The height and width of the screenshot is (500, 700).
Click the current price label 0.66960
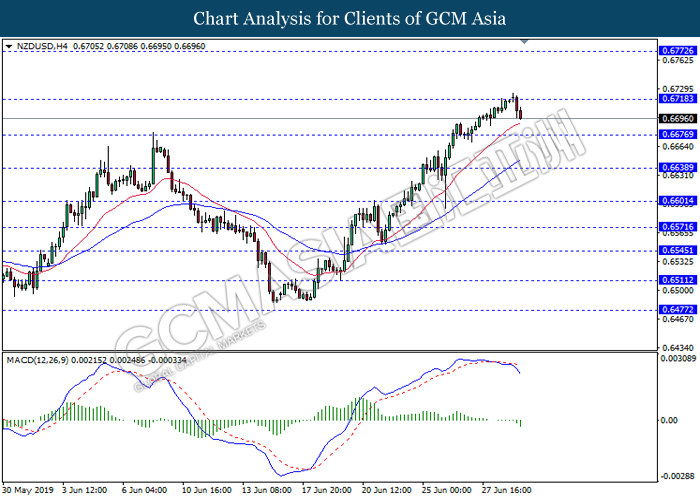[x=677, y=119]
